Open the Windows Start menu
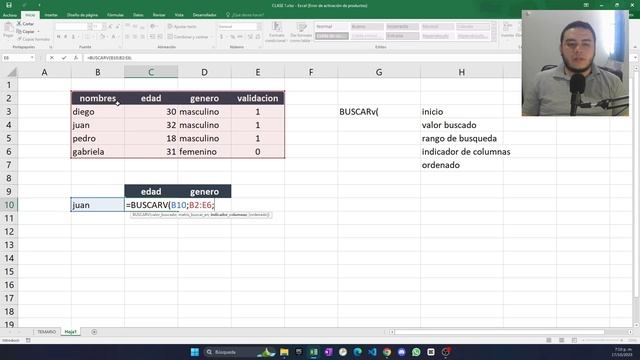Viewport: 640px width, 360px height. (195, 352)
